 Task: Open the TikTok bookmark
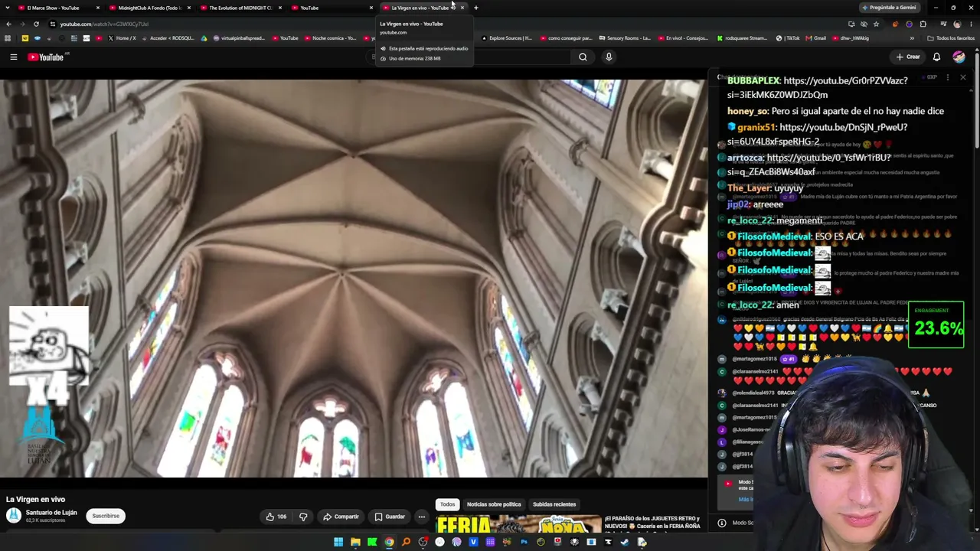click(788, 38)
